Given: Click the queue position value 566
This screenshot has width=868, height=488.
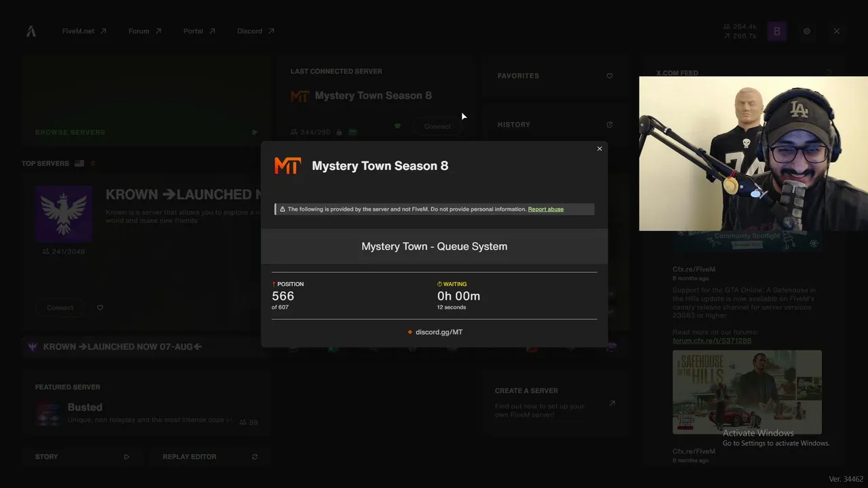Looking at the screenshot, I should [283, 296].
